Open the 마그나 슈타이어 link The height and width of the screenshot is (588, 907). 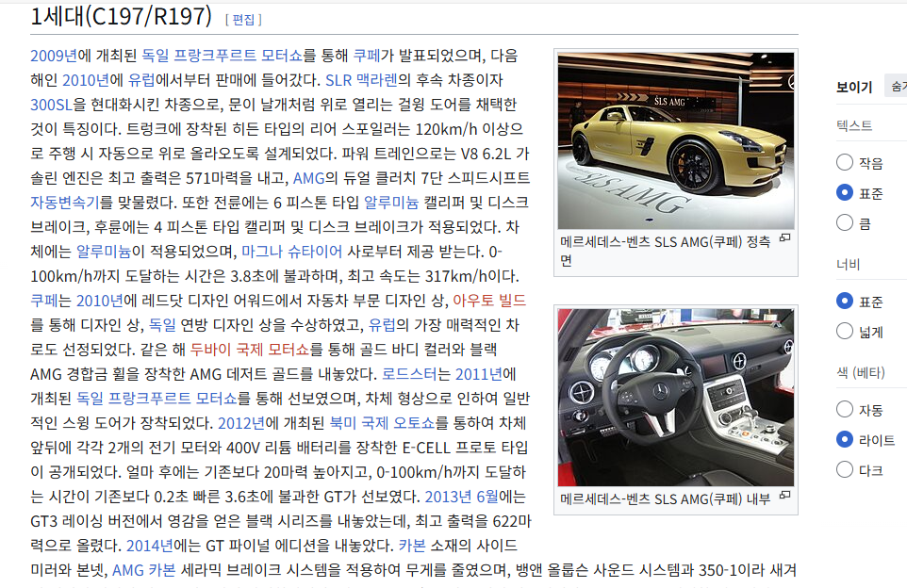pyautogui.click(x=291, y=252)
